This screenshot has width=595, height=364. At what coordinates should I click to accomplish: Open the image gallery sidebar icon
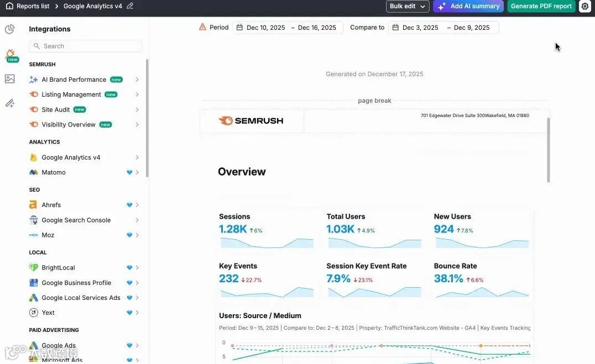9,79
